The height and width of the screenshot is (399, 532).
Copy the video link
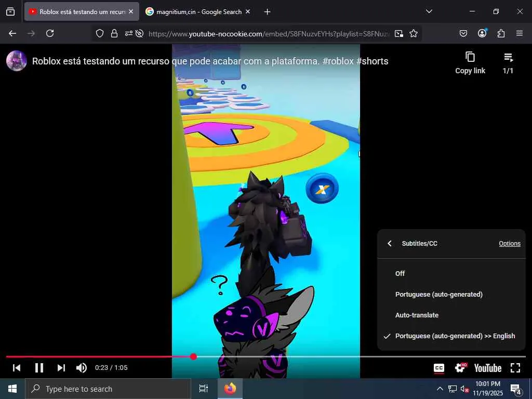click(470, 63)
